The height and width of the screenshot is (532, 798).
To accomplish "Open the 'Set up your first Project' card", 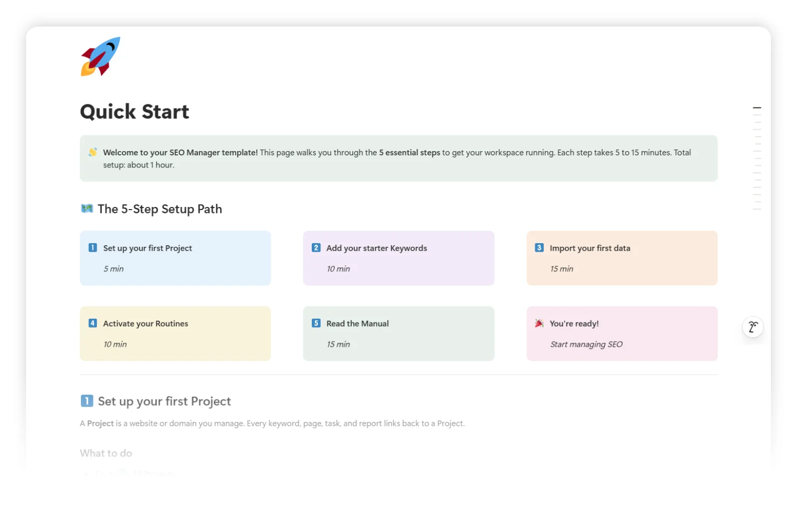I will coord(176,258).
